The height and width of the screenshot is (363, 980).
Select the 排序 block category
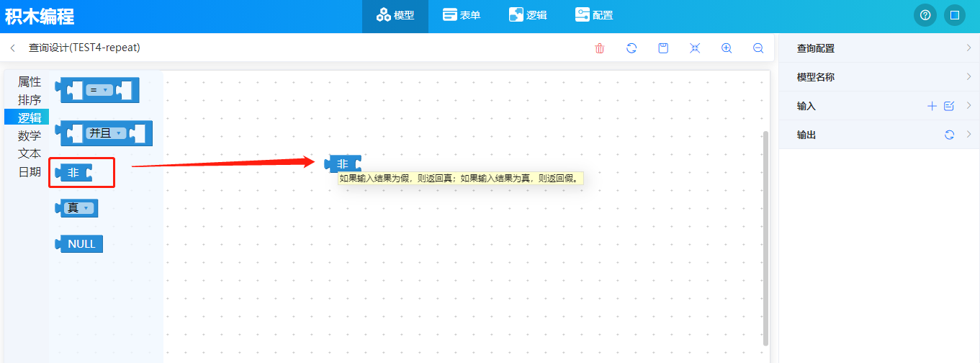point(30,100)
